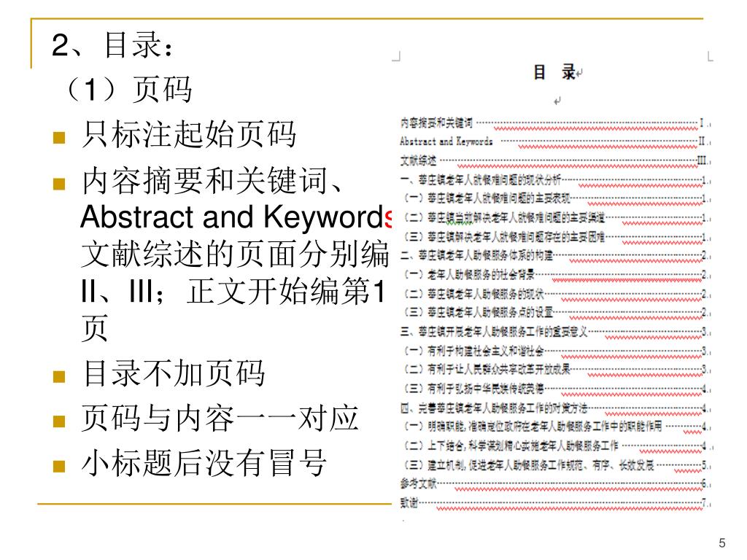Click TOC entry '三、莘庄镇开展老年人助餐服务工作的重要意义'

click(494, 332)
